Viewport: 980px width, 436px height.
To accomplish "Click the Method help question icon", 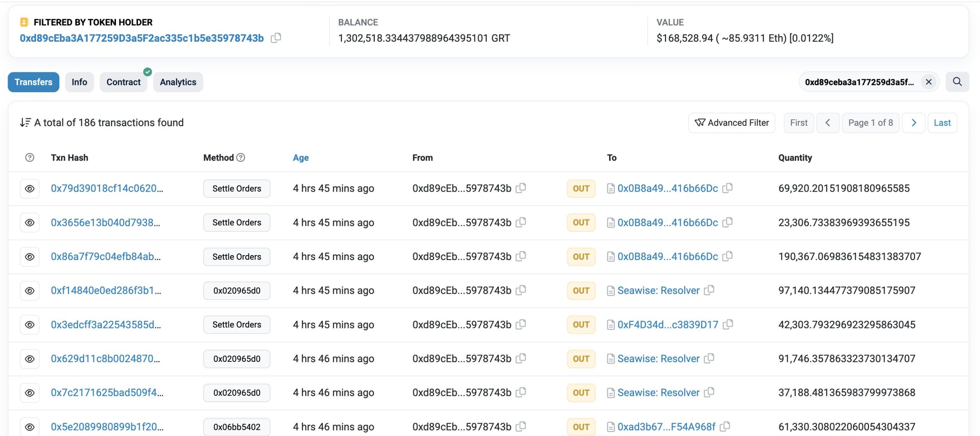I will tap(240, 158).
